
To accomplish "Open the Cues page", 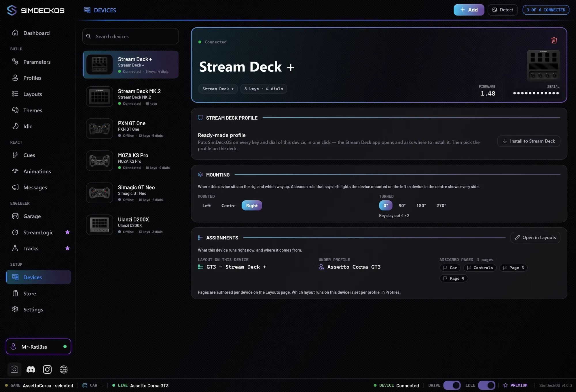I will (38, 155).
